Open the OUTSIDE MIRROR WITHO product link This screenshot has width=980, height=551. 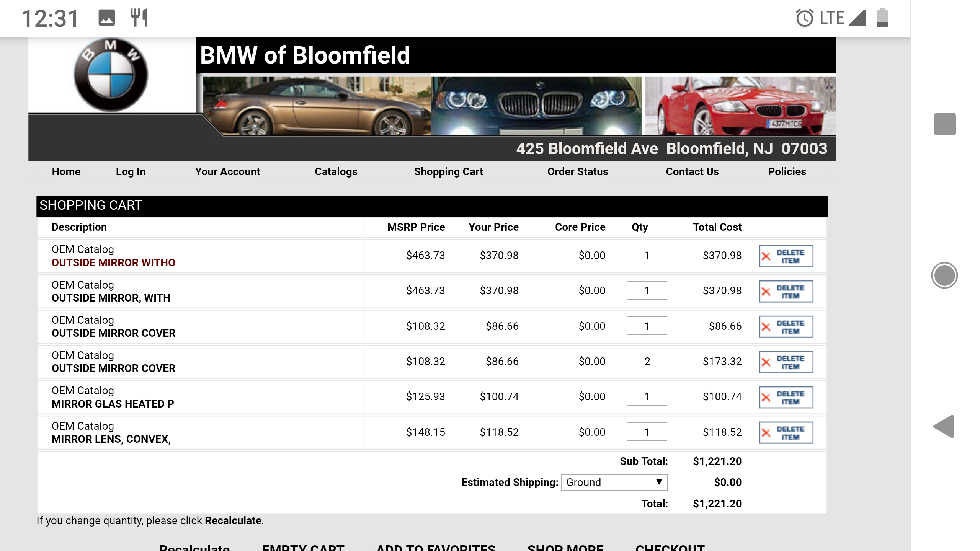(113, 263)
